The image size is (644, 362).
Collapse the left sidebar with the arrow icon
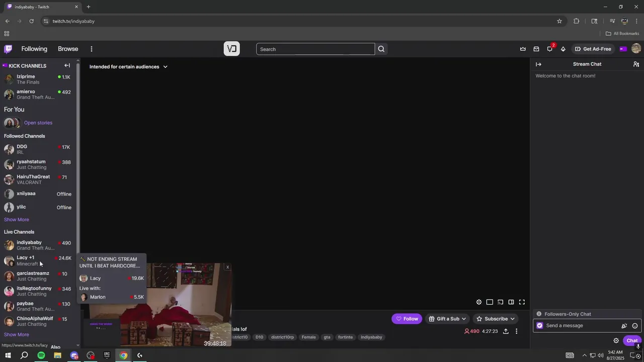pos(67,65)
